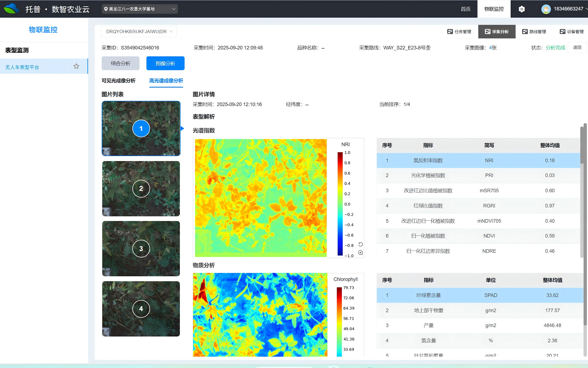Open 任务管理 task management
This screenshot has height=368, width=588.
(x=459, y=31)
